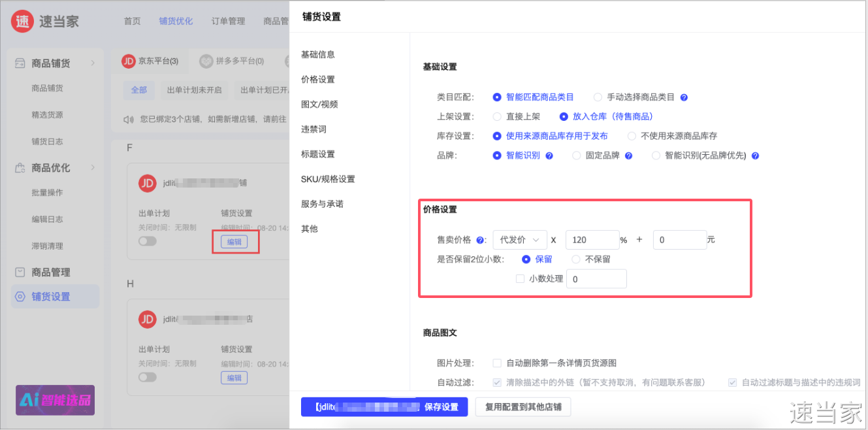The image size is (868, 430).
Task: Click the help icon beside 售卖价格
Action: pos(480,240)
